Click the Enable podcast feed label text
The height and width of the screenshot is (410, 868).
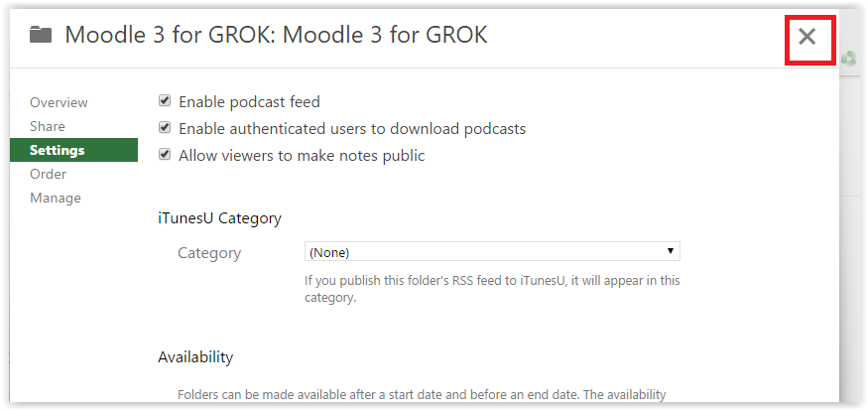pyautogui.click(x=249, y=102)
